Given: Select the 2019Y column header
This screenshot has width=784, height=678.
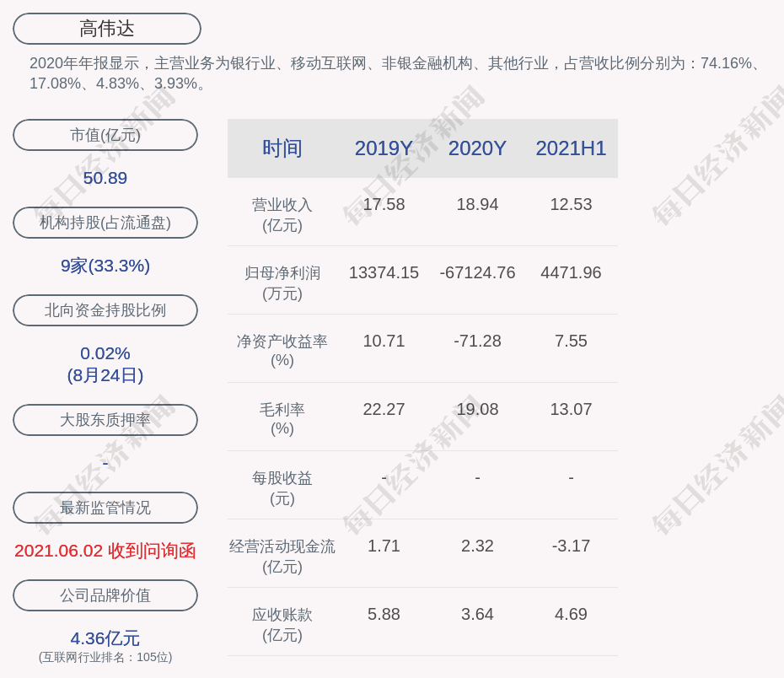Looking at the screenshot, I should click(384, 148).
